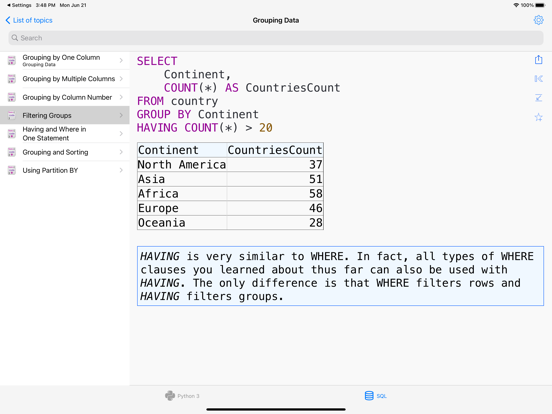This screenshot has height=414, width=552.
Task: Open the Grouping by Multiple Columns chevron
Action: tap(121, 79)
